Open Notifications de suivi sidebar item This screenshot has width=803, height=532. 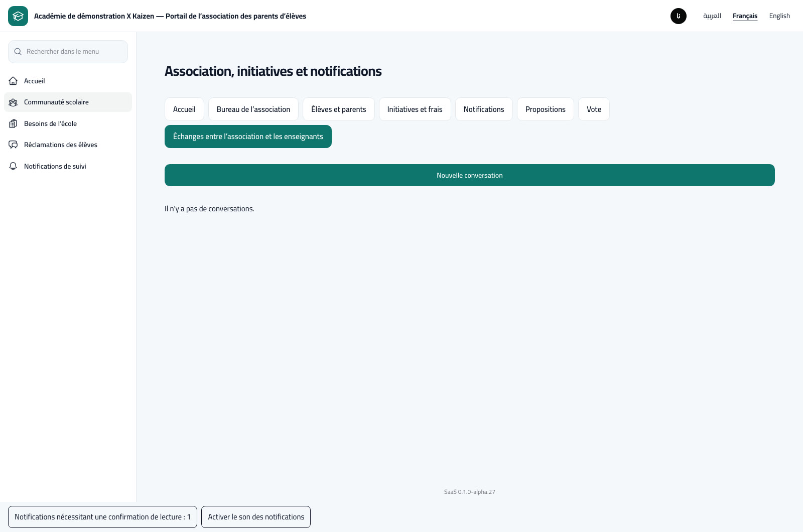coord(68,166)
